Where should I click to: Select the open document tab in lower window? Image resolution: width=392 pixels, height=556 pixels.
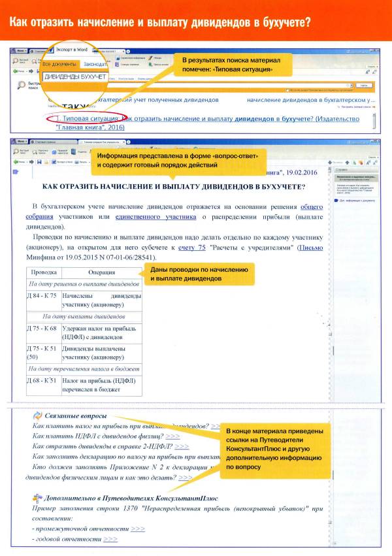click(x=101, y=142)
